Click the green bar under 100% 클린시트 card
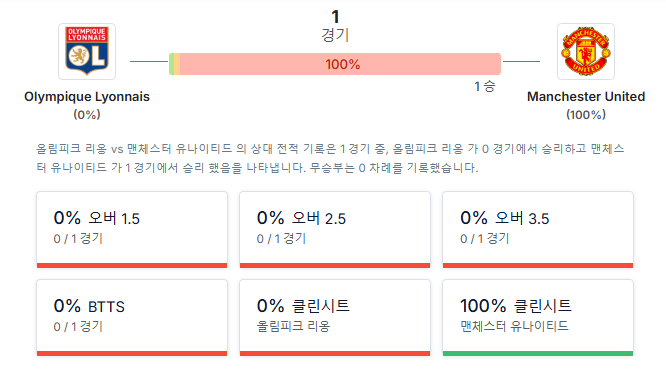 (x=538, y=353)
